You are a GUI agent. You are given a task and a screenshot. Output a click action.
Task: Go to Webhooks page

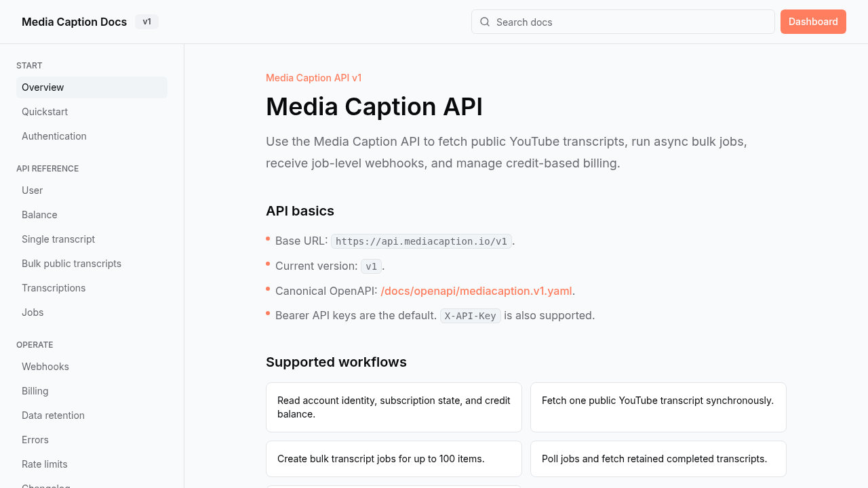click(92, 367)
